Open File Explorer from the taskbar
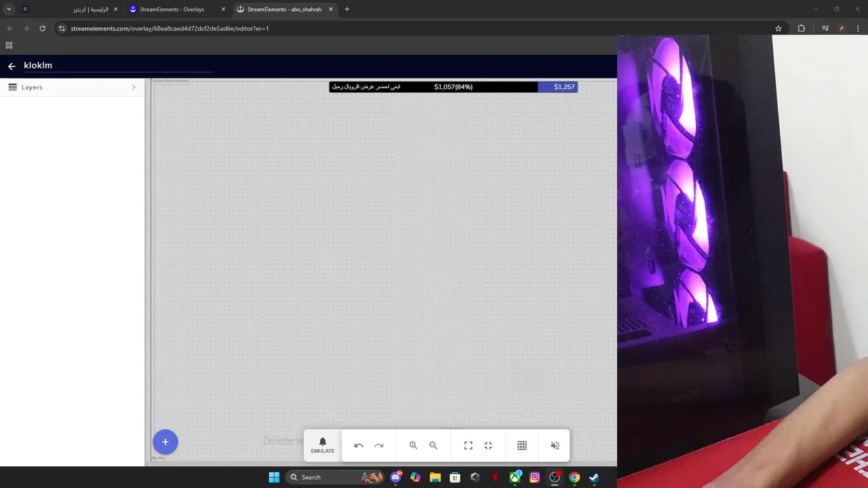Screen dimensions: 868x488 click(x=435, y=477)
